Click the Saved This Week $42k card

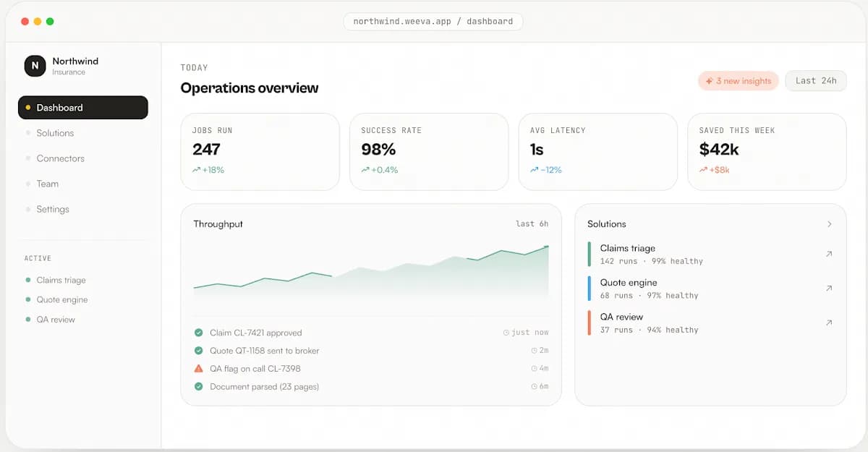pyautogui.click(x=767, y=152)
